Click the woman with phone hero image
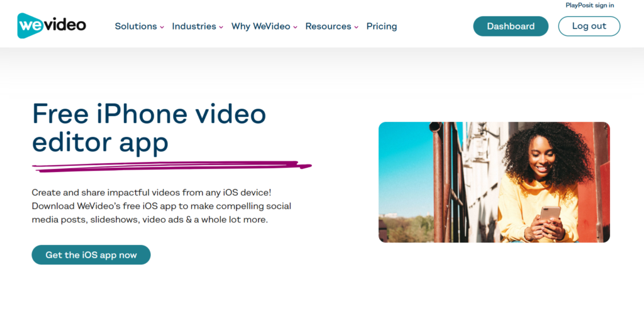The width and height of the screenshot is (644, 331). click(x=494, y=182)
